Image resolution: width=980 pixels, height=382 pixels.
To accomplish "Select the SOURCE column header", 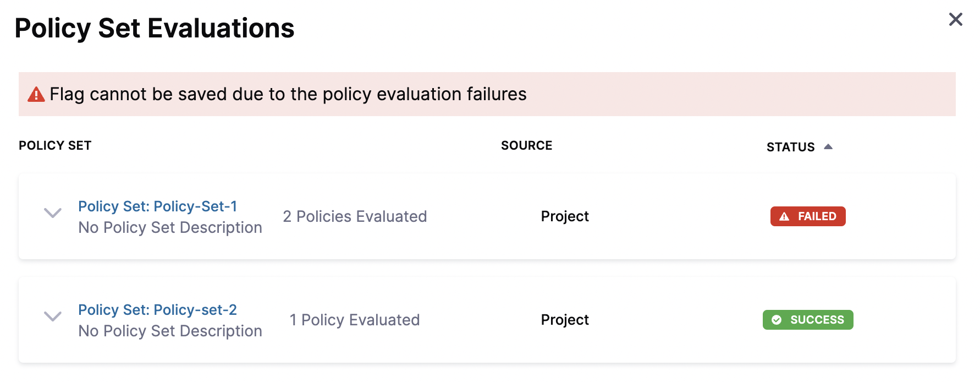I will click(x=526, y=145).
